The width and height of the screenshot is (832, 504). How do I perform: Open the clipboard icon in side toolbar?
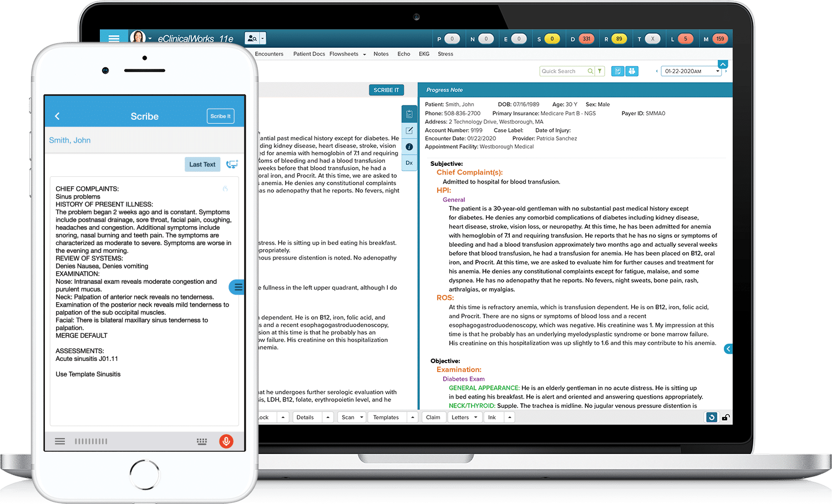[409, 114]
